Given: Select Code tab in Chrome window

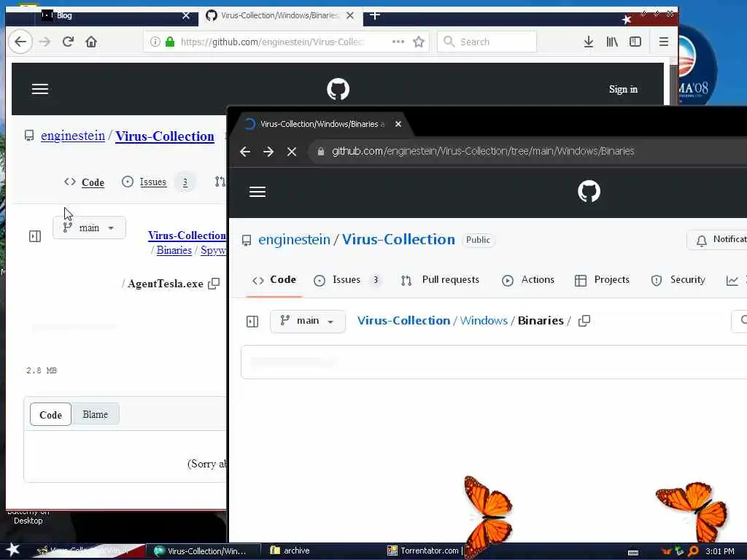Looking at the screenshot, I should 274,280.
